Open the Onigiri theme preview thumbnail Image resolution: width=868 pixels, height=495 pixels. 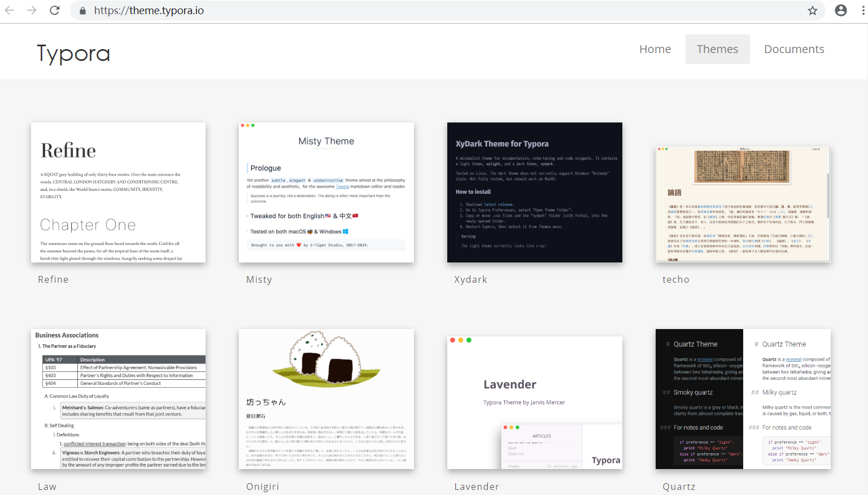326,399
